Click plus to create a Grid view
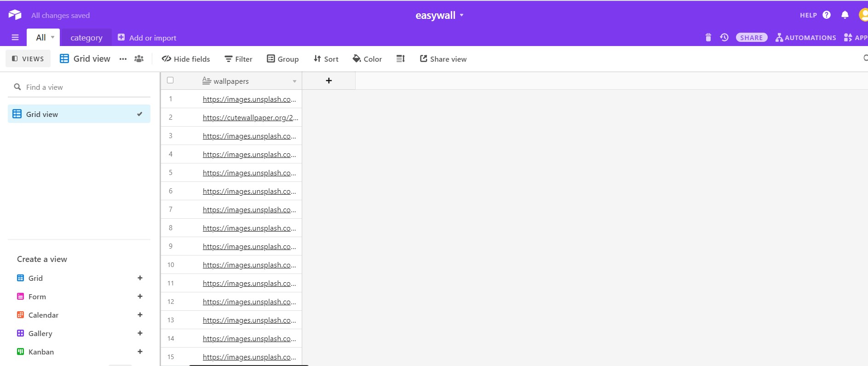868x366 pixels. pyautogui.click(x=140, y=278)
